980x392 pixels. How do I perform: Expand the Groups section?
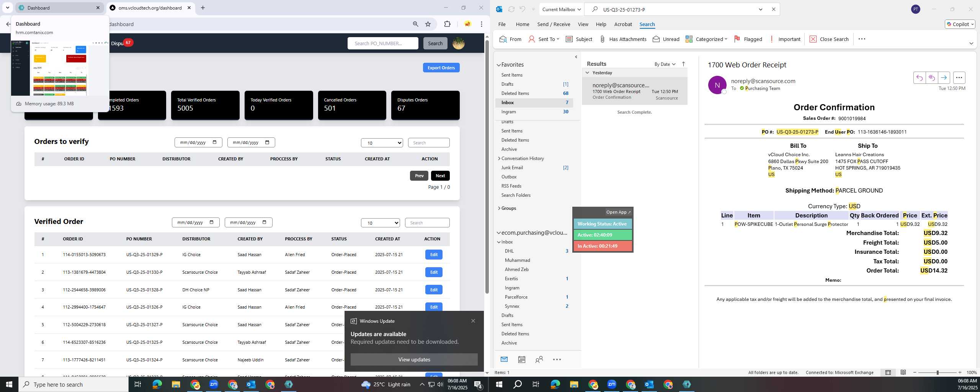499,208
